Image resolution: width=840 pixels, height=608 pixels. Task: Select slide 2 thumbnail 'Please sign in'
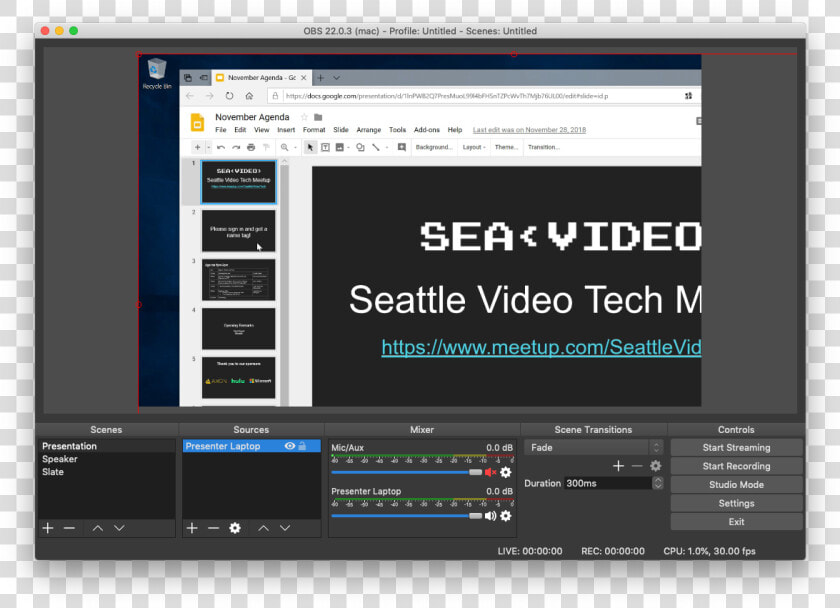(238, 231)
